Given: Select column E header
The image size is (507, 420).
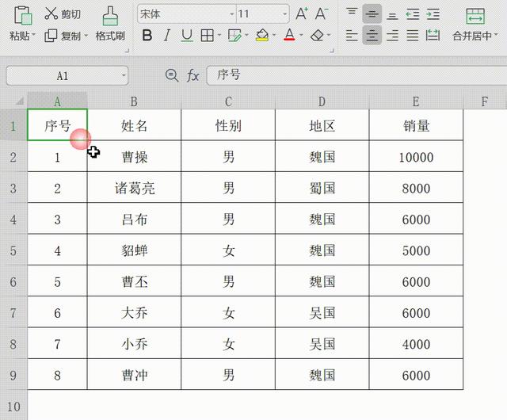Looking at the screenshot, I should 416,101.
